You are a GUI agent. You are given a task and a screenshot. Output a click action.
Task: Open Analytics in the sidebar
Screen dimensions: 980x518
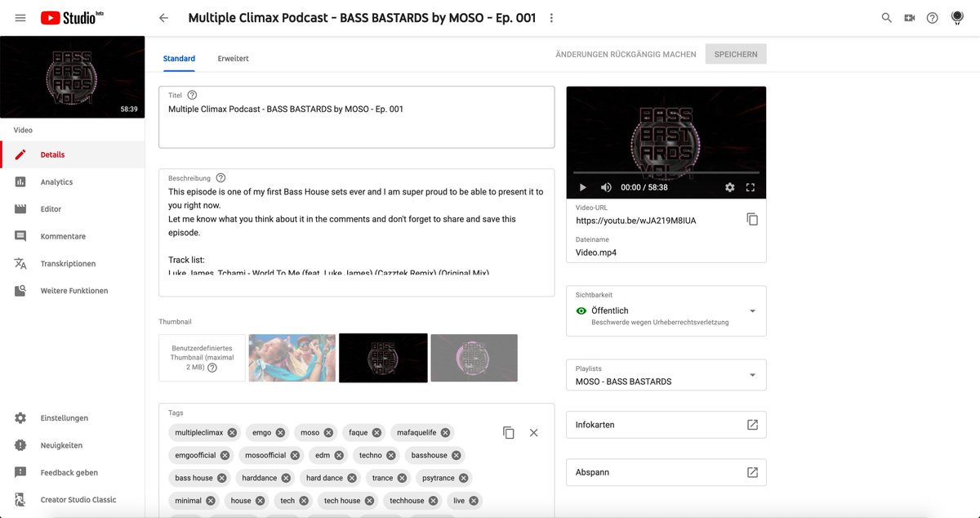[x=73, y=181]
